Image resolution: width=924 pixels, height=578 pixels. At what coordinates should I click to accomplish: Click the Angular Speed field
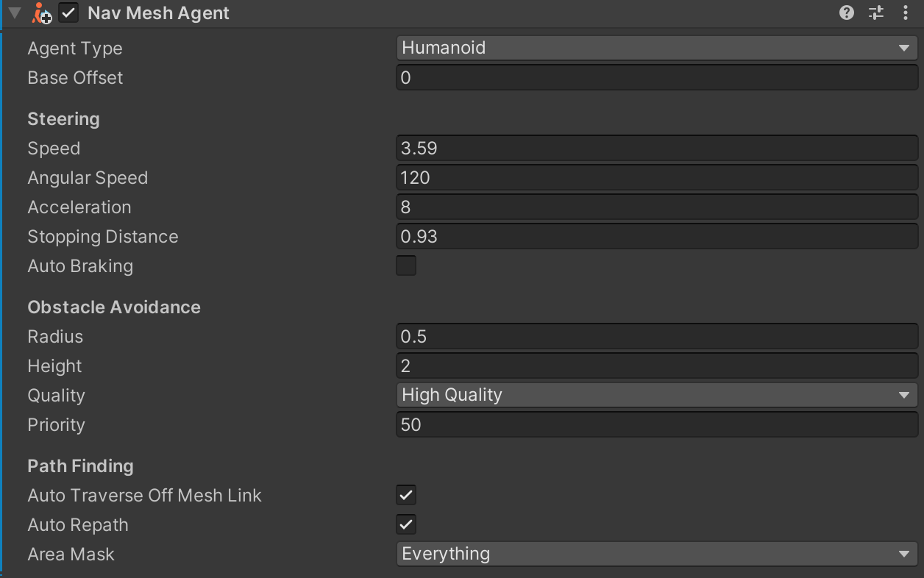[x=657, y=177]
